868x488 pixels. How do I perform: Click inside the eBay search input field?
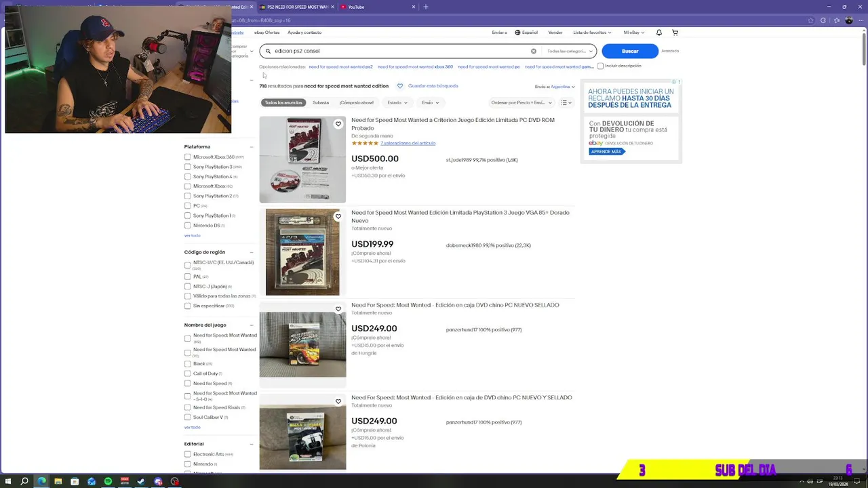tap(400, 51)
